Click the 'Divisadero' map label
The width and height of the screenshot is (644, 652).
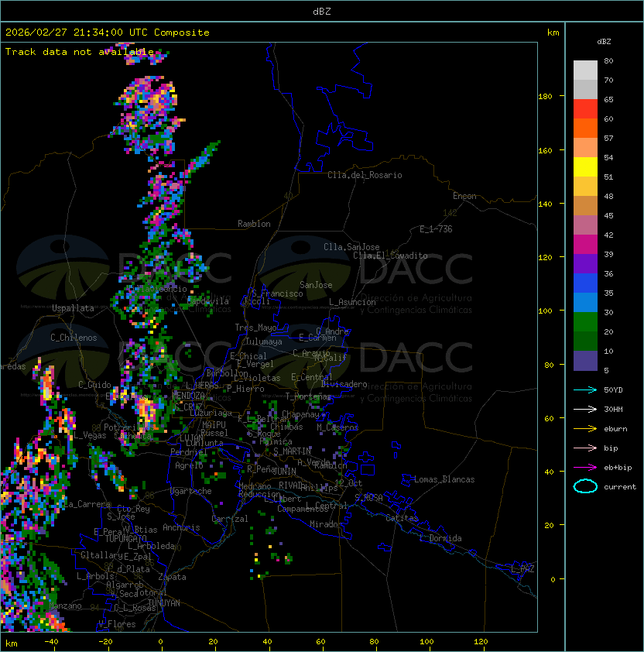(344, 384)
